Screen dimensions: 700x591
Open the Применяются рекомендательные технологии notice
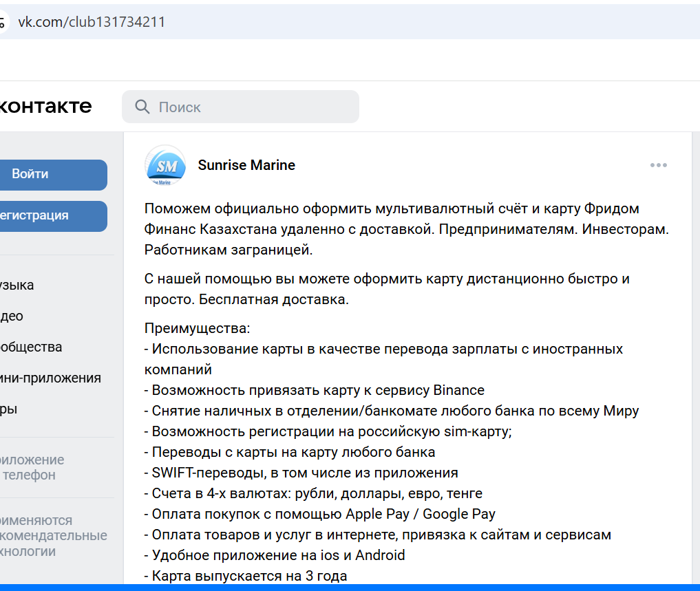click(x=53, y=536)
